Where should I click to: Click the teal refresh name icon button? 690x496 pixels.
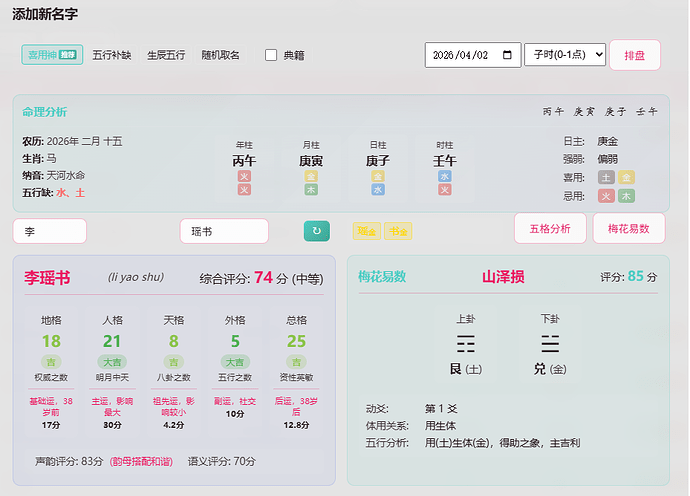pos(316,231)
